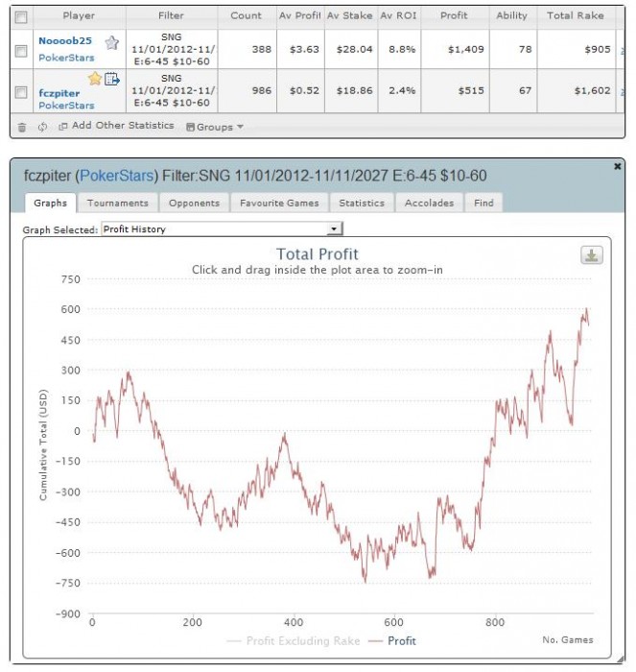Click the Ability value 67
This screenshot has width=636, height=672.
point(526,91)
